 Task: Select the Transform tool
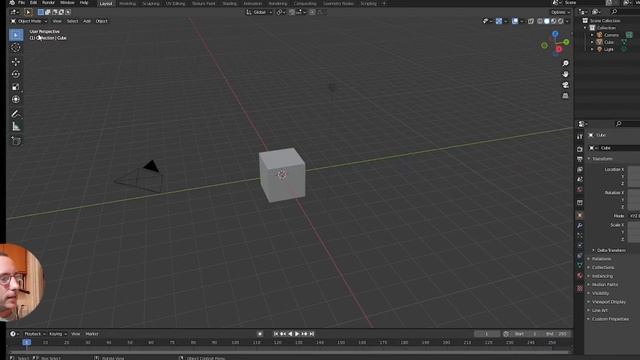click(16, 100)
